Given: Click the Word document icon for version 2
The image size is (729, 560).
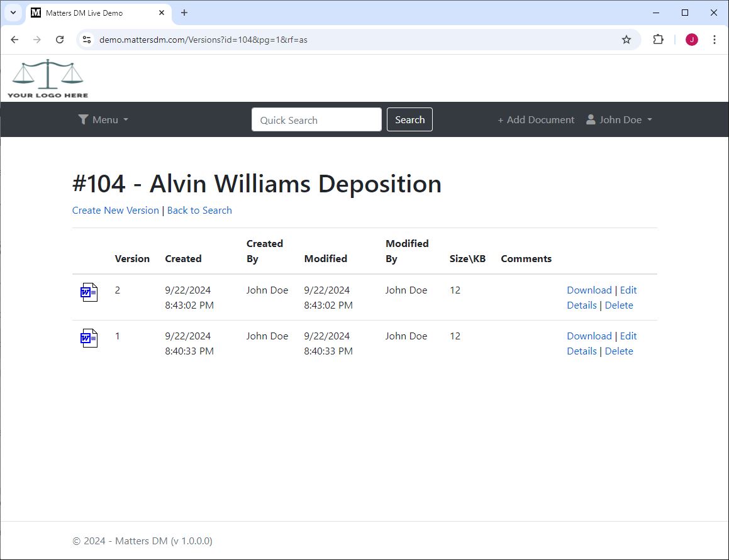Looking at the screenshot, I should pyautogui.click(x=89, y=292).
